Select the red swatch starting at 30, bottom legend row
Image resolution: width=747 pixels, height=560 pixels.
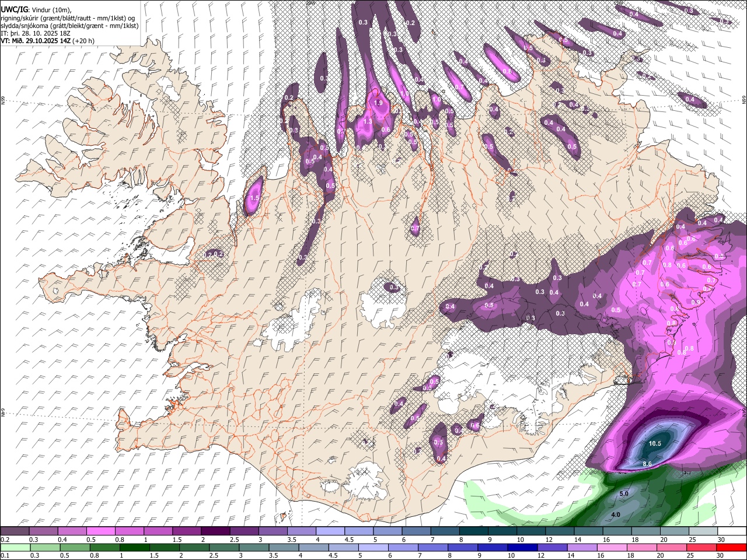pos(732,547)
